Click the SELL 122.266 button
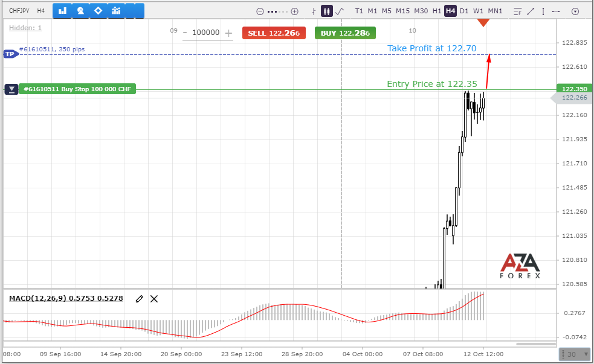 pos(274,33)
